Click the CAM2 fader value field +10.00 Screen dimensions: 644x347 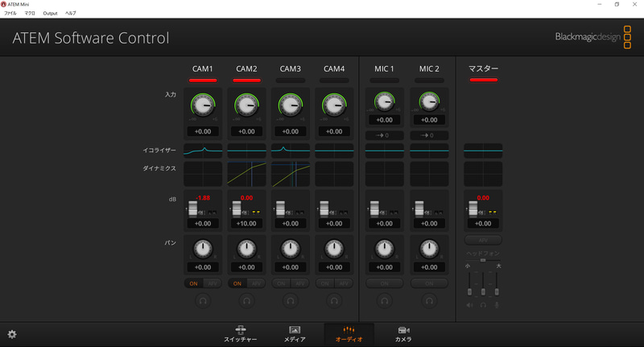[x=246, y=223]
